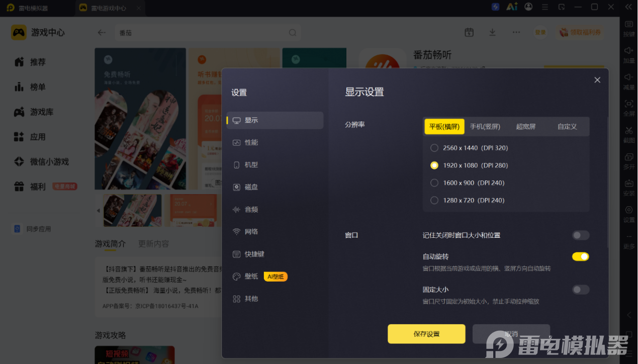Open the 壁纸 settings section
This screenshot has width=638, height=364.
[x=251, y=277]
